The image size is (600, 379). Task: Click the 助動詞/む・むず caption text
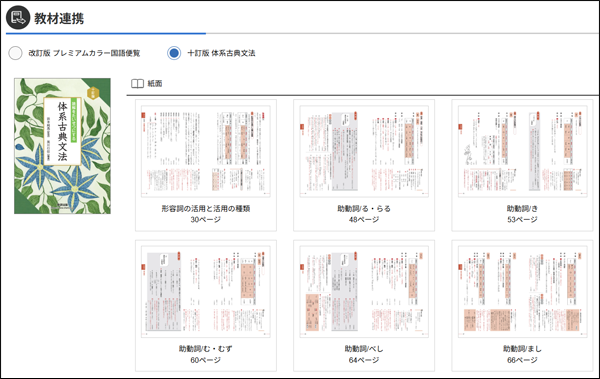[x=206, y=349]
